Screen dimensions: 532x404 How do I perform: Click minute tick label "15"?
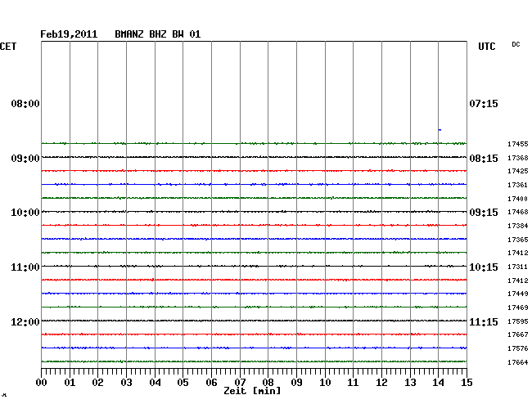click(x=467, y=383)
